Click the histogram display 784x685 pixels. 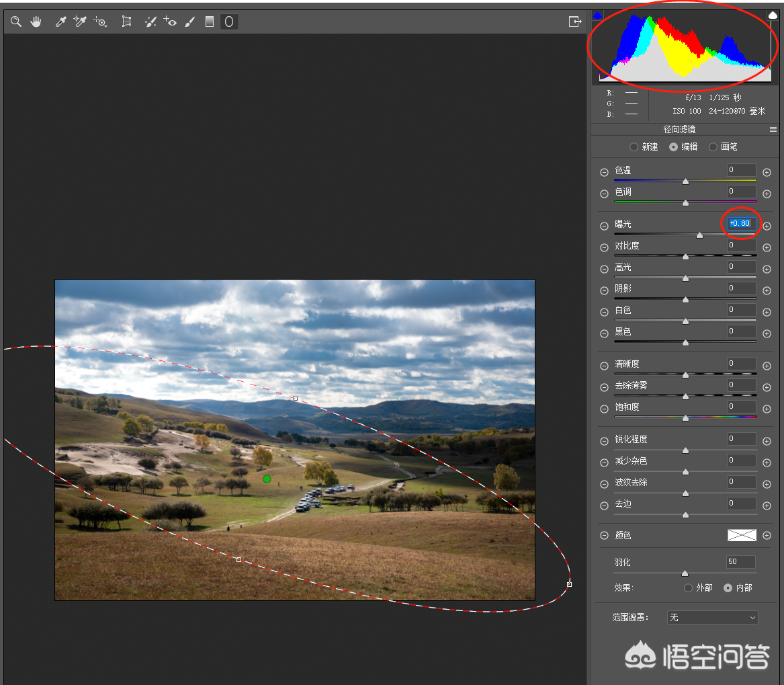(685, 46)
